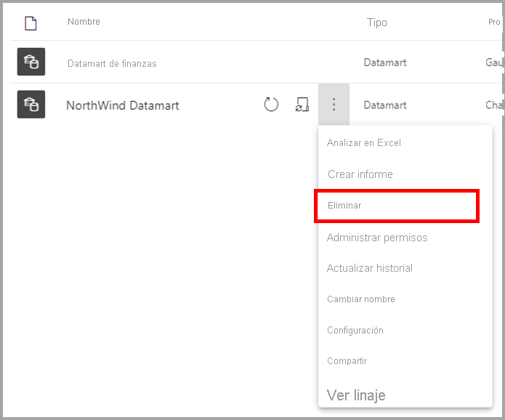
Task: Sort by the Nombre column header
Action: pyautogui.click(x=84, y=22)
